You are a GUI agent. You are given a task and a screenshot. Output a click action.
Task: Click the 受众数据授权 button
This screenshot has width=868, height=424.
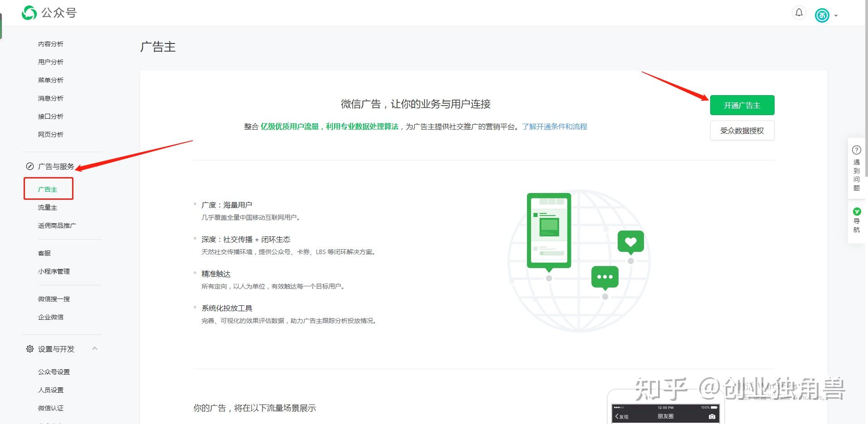(742, 130)
